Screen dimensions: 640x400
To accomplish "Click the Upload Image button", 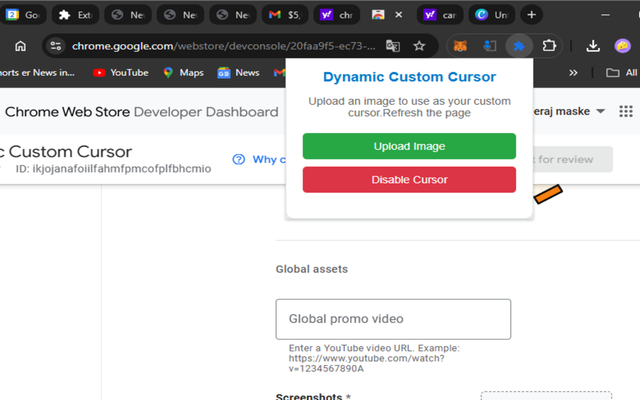I will click(x=409, y=146).
